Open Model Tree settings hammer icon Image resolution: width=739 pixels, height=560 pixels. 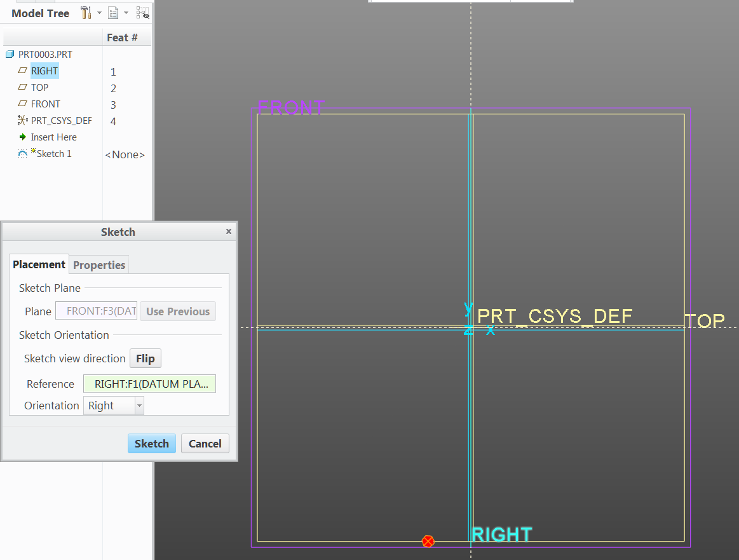point(86,13)
